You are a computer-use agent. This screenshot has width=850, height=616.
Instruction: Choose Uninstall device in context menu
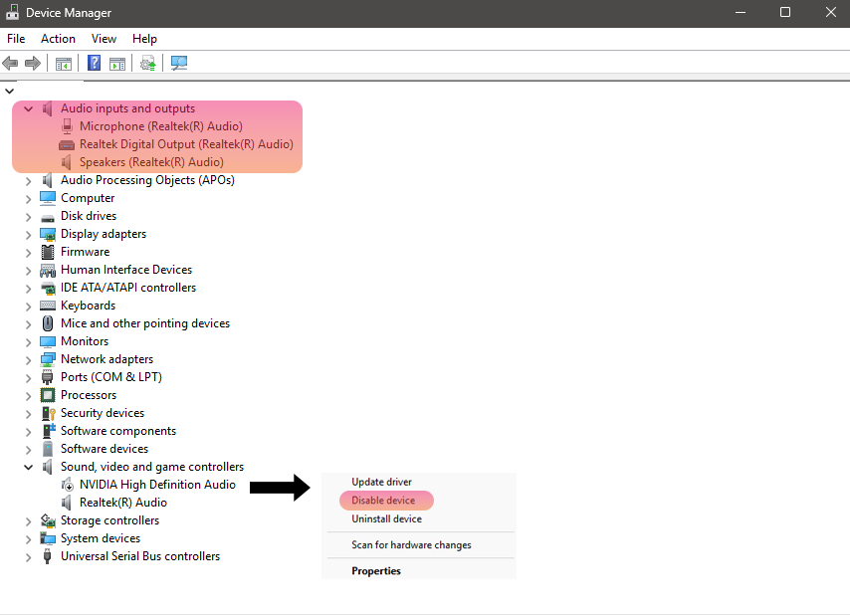pyautogui.click(x=386, y=519)
